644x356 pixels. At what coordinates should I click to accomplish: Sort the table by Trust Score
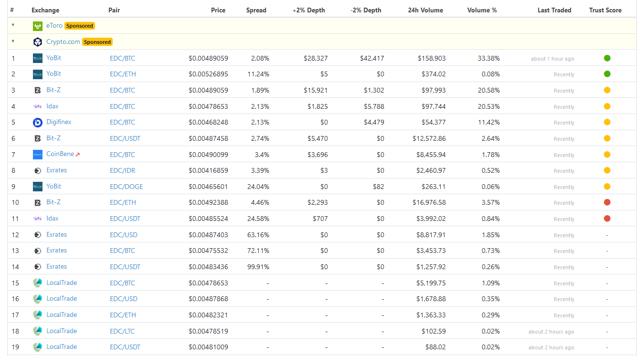point(605,10)
